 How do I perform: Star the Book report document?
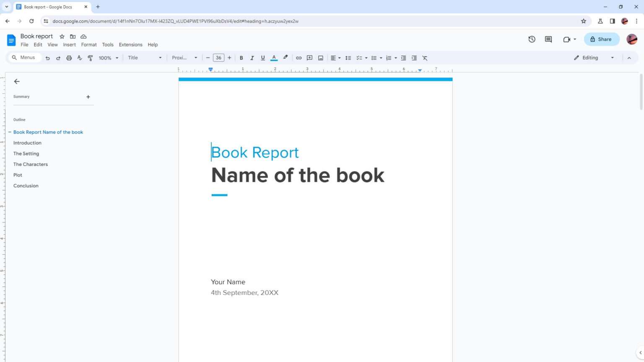(62, 36)
